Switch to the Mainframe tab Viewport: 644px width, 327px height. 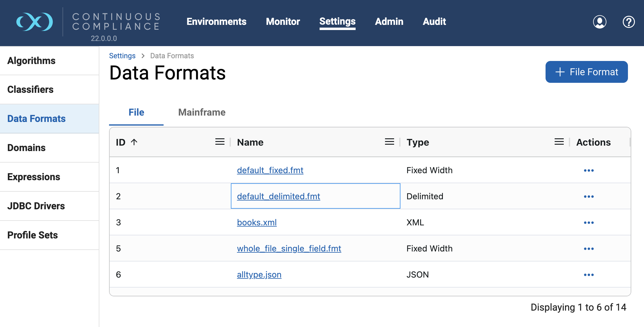click(x=202, y=112)
